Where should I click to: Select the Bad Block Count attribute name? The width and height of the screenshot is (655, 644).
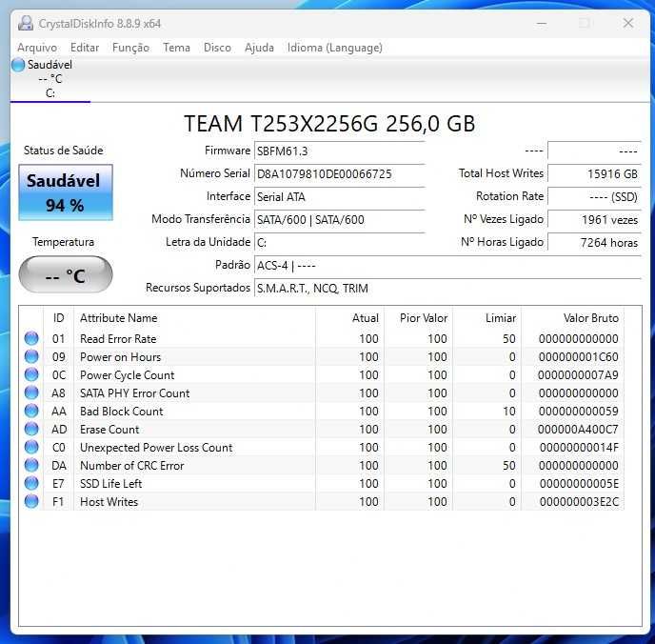tap(121, 412)
